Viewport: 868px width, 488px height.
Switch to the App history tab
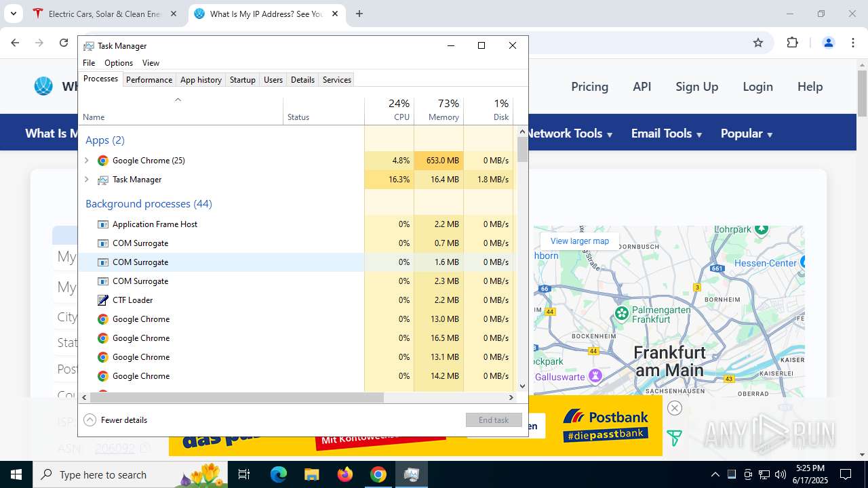point(201,80)
